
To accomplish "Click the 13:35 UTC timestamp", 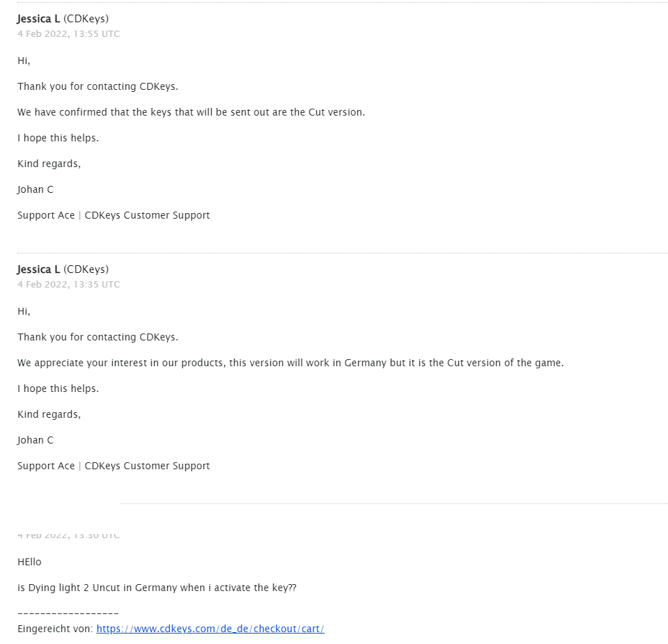I will (x=68, y=285).
